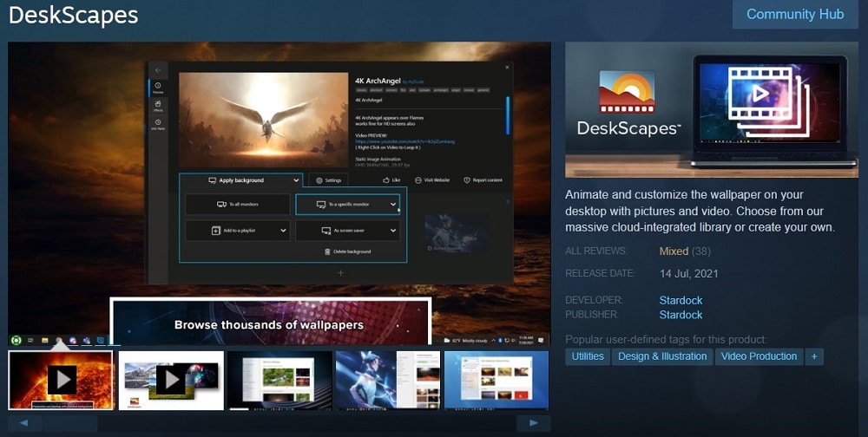Click the left arrow of thumbnail strip

[24, 423]
